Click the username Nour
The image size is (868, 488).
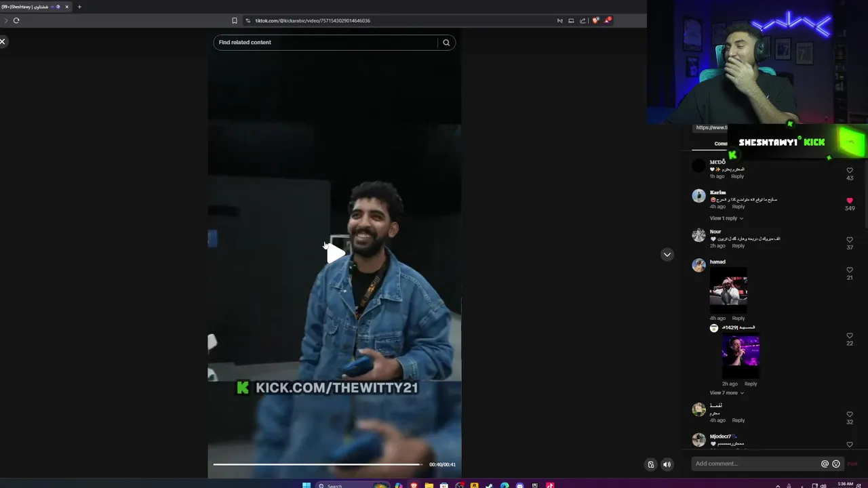click(x=715, y=232)
